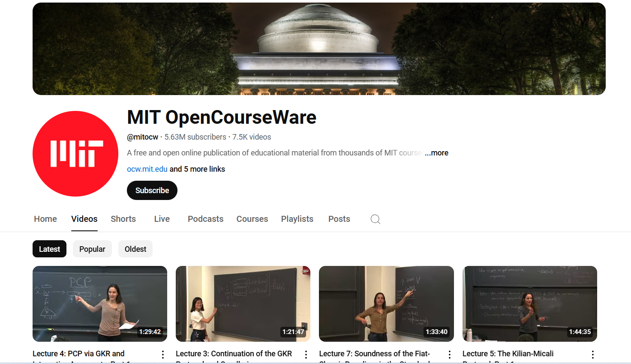
Task: Play the 1:44:35 lecture thumbnail
Action: click(x=530, y=304)
